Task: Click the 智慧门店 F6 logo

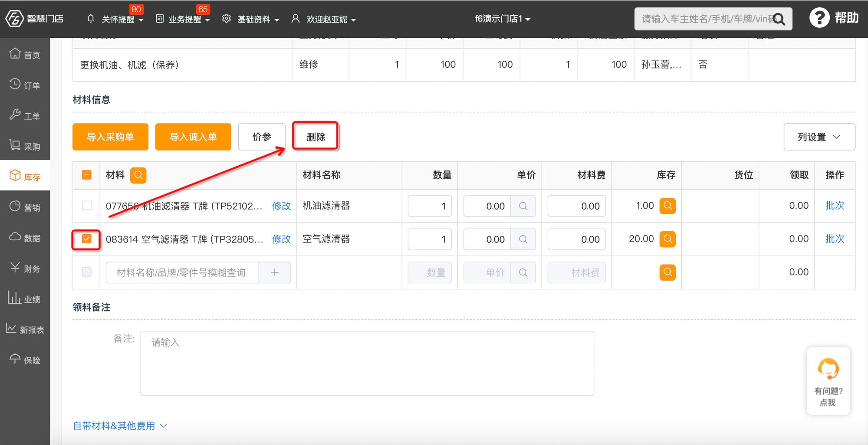Action: pos(34,19)
